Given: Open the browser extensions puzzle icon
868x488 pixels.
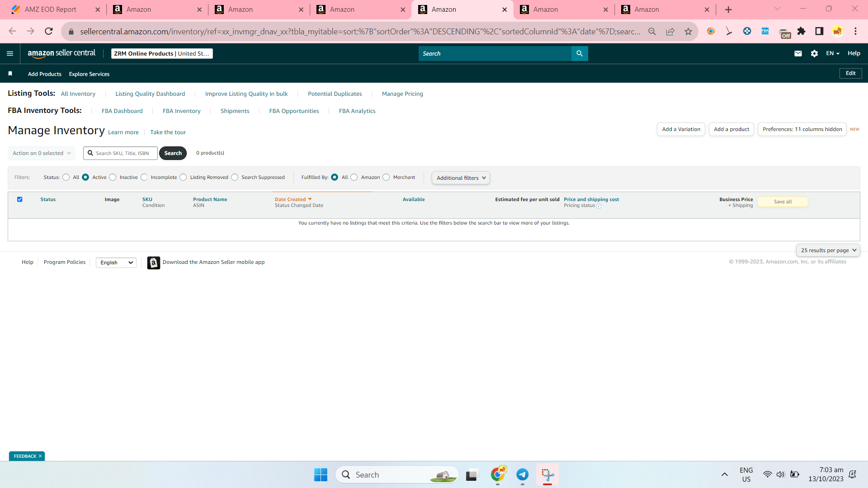Looking at the screenshot, I should [x=801, y=31].
